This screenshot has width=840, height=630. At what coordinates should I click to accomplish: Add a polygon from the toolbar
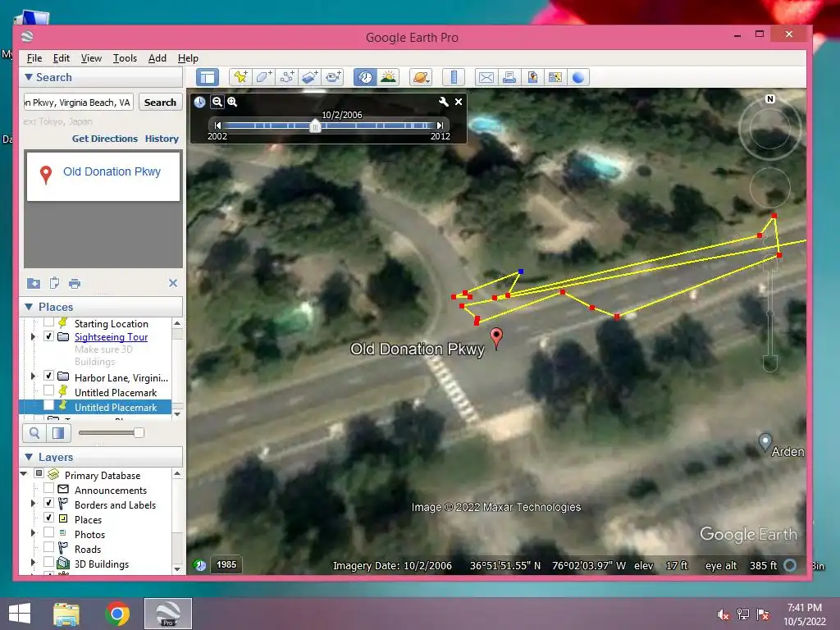263,77
